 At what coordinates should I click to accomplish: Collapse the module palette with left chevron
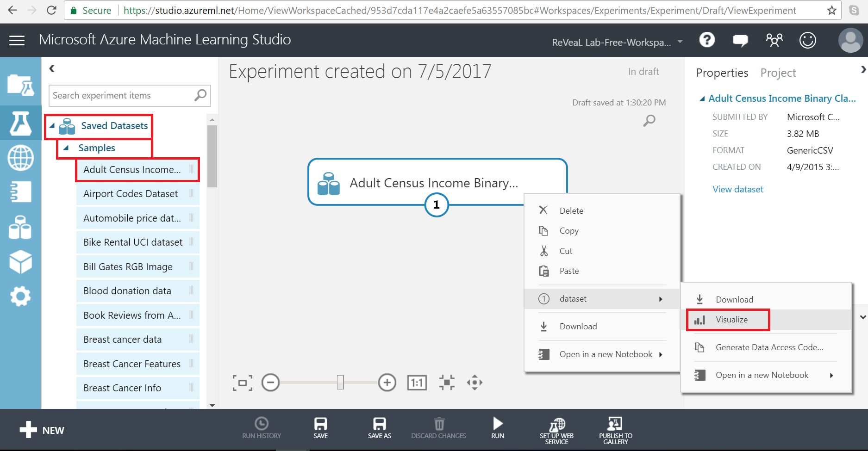[x=52, y=68]
